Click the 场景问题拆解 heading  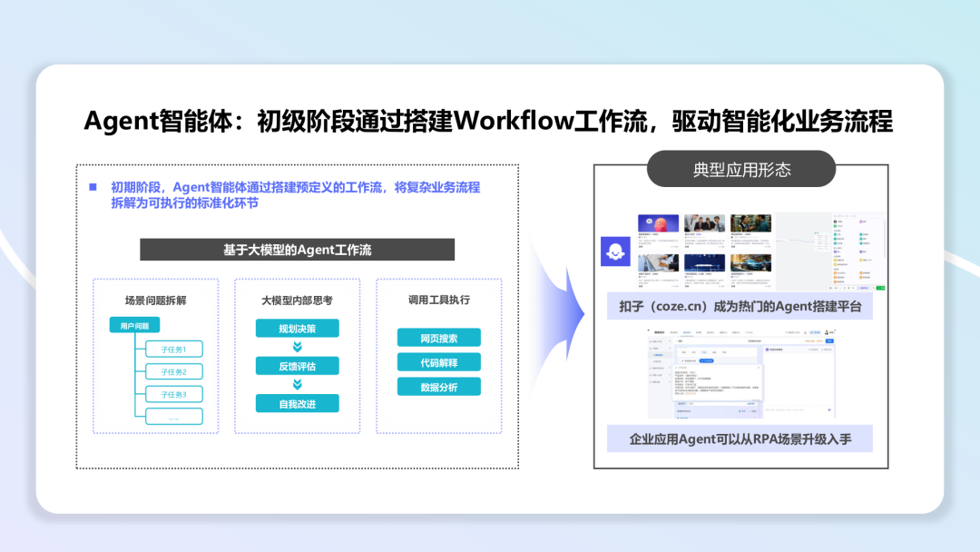[156, 301]
